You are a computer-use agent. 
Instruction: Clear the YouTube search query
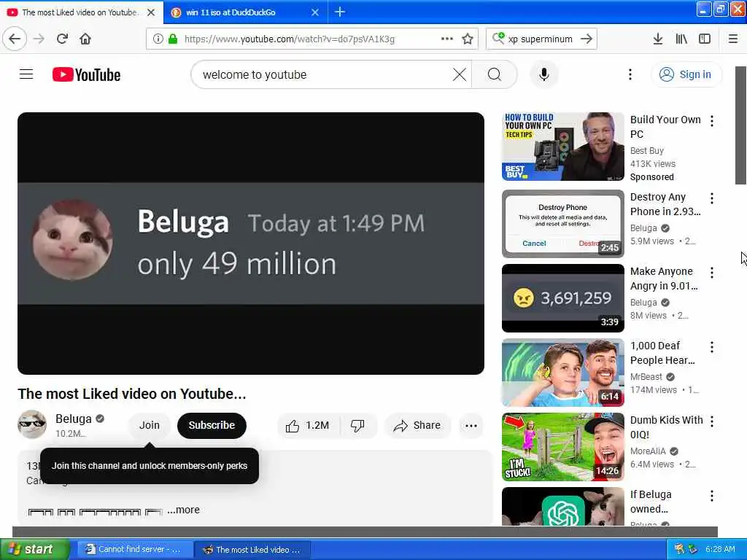click(460, 74)
